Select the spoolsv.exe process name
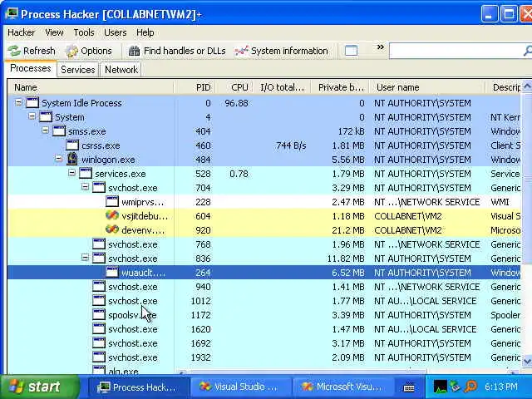This screenshot has width=532, height=399. pyautogui.click(x=132, y=315)
